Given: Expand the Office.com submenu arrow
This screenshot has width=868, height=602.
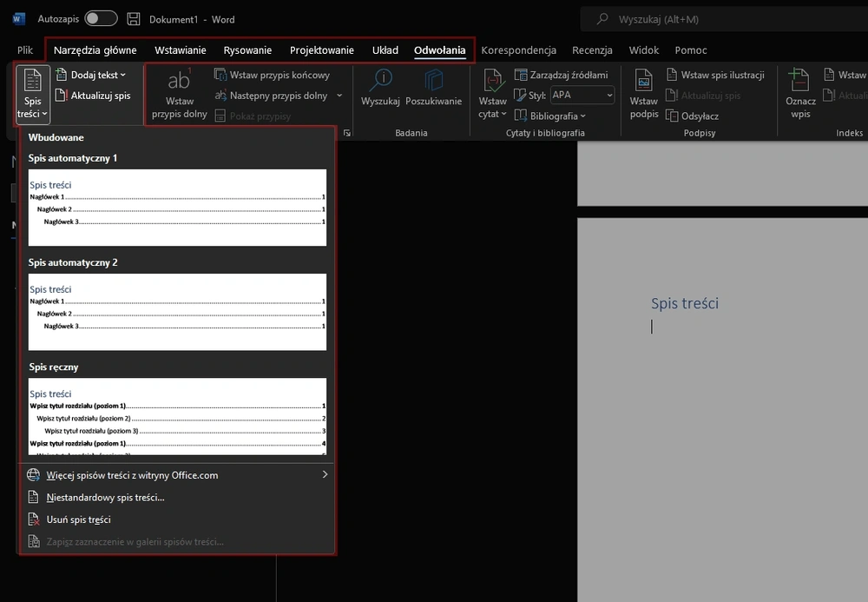Looking at the screenshot, I should [325, 474].
